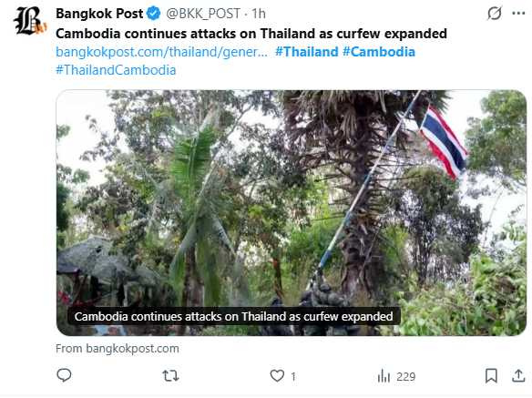The image size is (532, 398).
Task: Share the post via the upload icon
Action: 518,375
